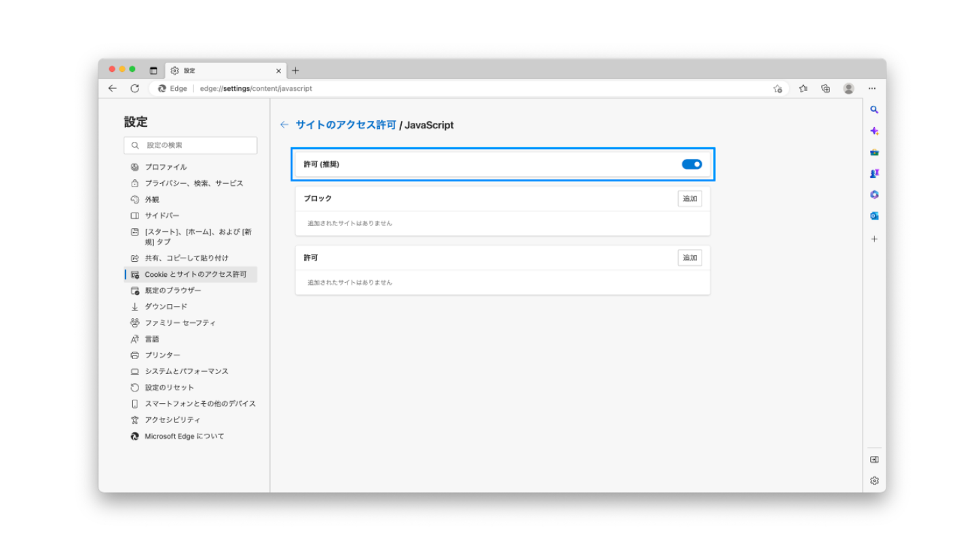Open システムとパフォーマンス settings section
Image resolution: width=980 pixels, height=551 pixels.
(186, 371)
